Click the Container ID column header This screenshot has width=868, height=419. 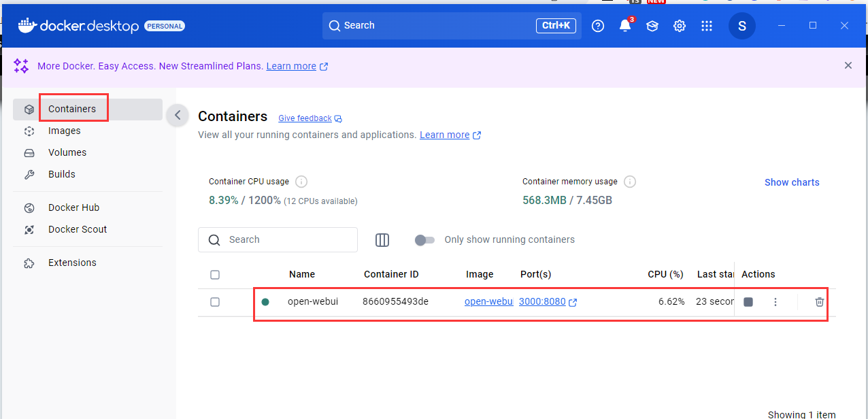click(391, 274)
